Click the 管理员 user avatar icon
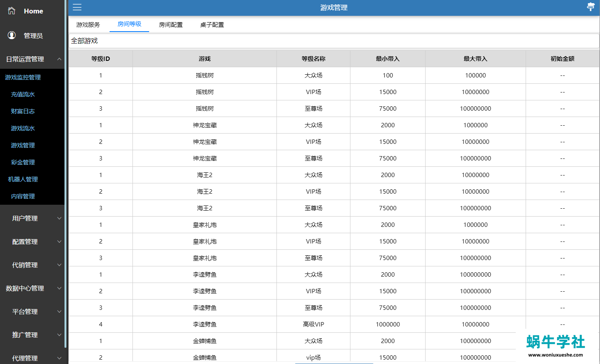This screenshot has height=364, width=600. (x=12, y=36)
